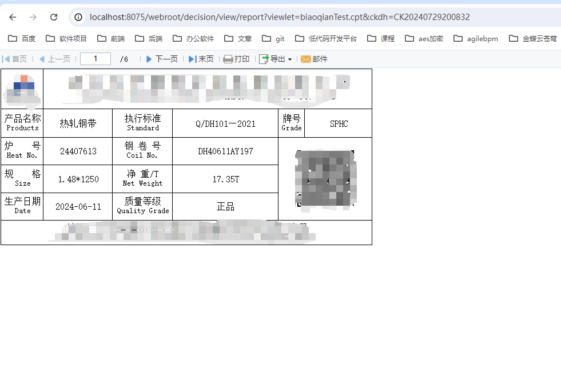Viewport: 561px width, 392px height.
Task: Select product name value 热轧钢带
Action: point(78,124)
